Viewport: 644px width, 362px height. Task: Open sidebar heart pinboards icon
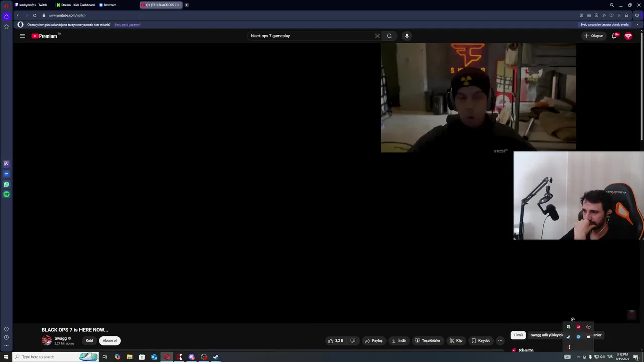[6, 329]
